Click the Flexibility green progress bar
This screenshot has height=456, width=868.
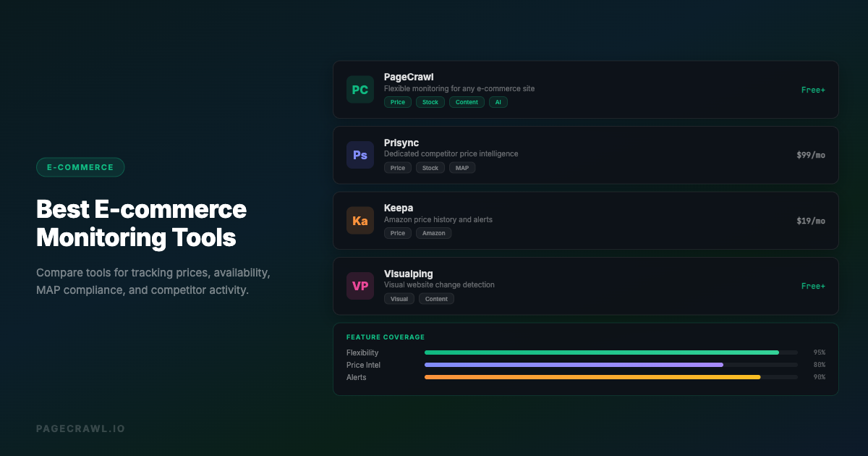601,352
